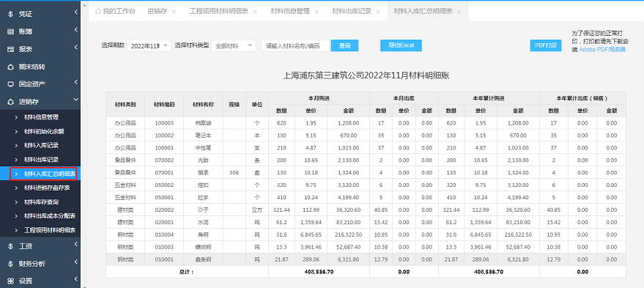Click the 期末结转 icon in sidebar
644x288 pixels.
pyautogui.click(x=11, y=67)
